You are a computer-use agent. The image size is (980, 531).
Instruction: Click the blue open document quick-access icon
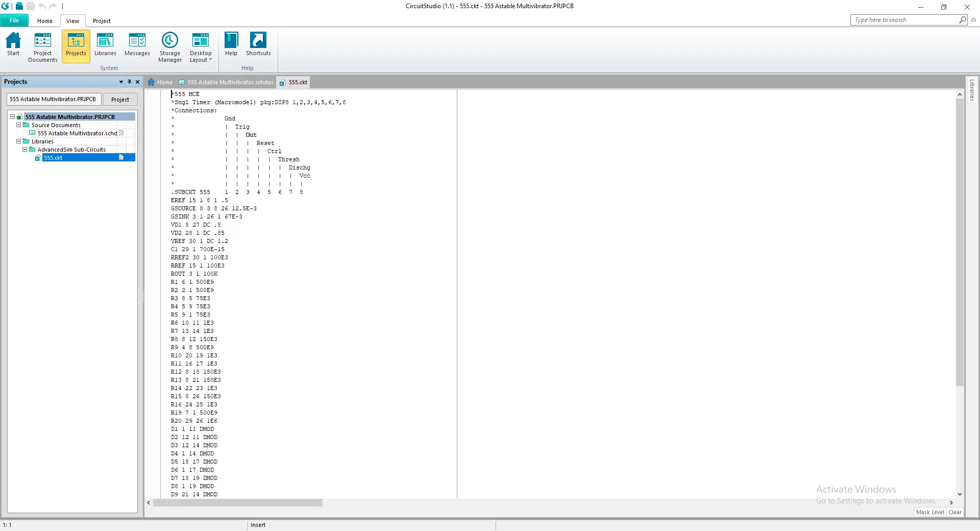(x=19, y=6)
